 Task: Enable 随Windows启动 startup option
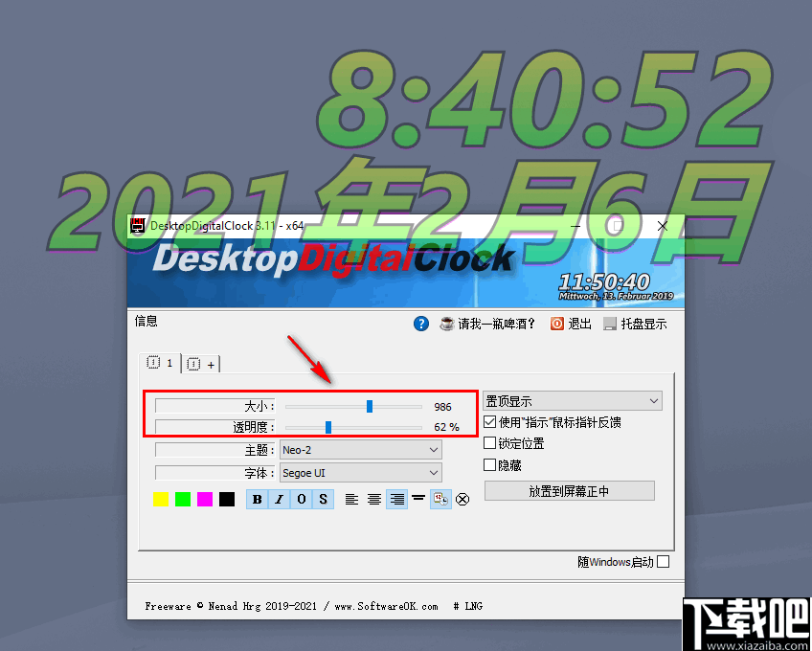tap(663, 562)
